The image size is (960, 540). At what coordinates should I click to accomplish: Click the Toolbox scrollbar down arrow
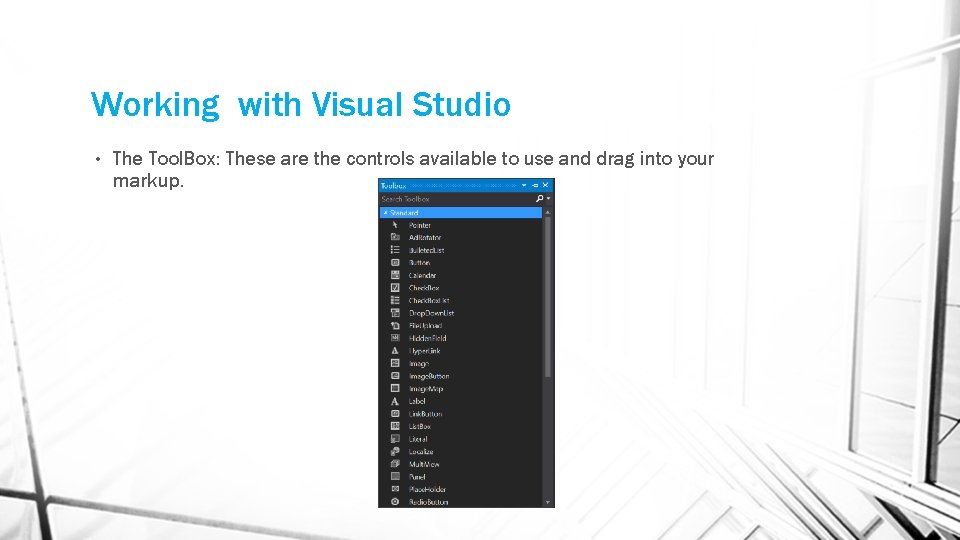547,503
